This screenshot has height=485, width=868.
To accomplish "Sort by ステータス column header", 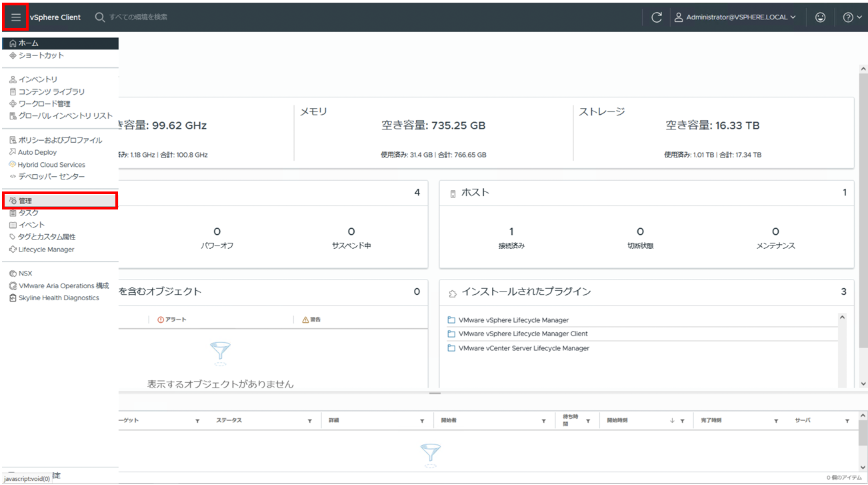I will click(x=229, y=421).
